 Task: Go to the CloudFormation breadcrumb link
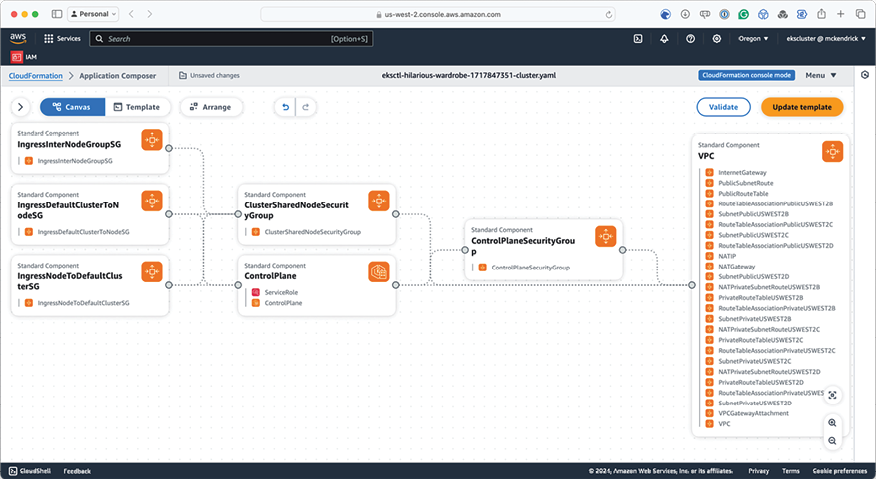[35, 75]
